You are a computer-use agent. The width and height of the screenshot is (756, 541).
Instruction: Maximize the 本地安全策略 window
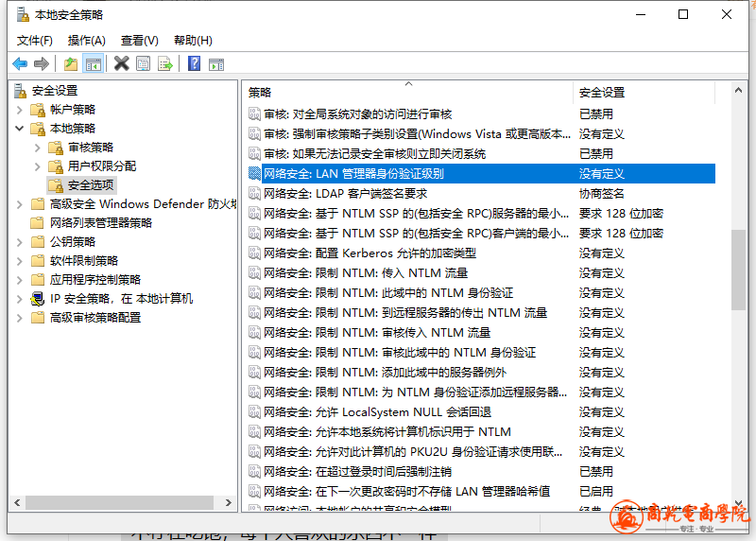[683, 14]
